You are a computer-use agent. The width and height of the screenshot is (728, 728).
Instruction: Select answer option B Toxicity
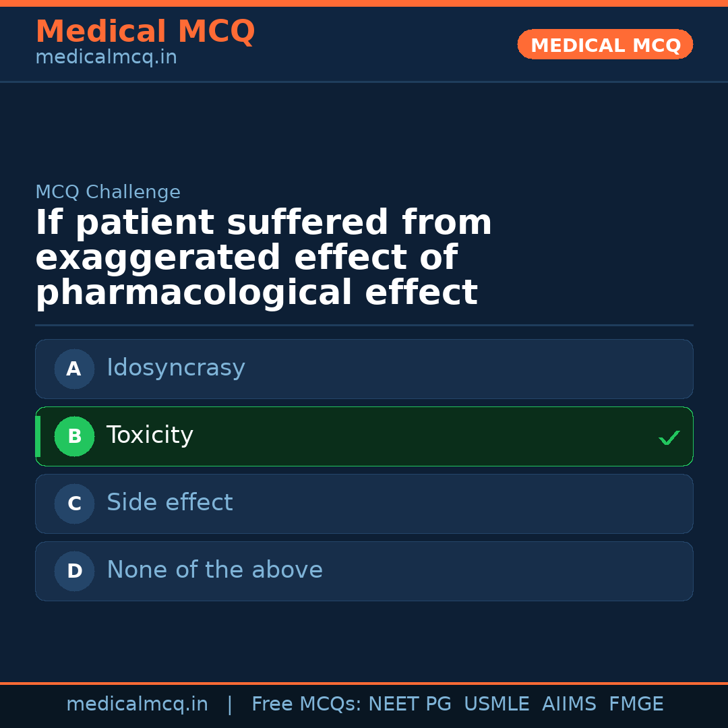[364, 436]
